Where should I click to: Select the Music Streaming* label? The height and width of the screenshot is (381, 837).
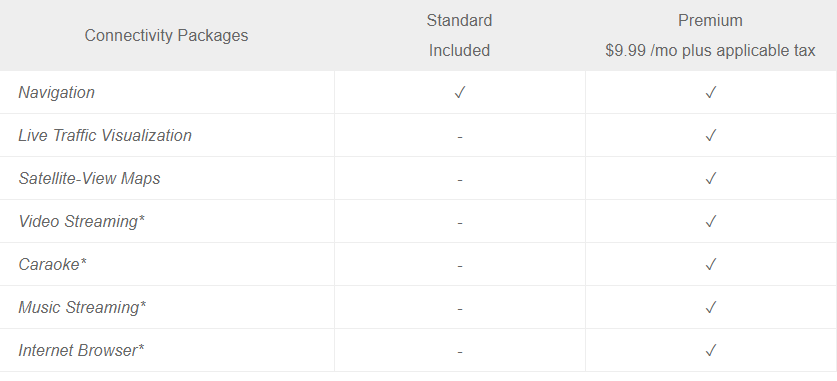pos(82,308)
